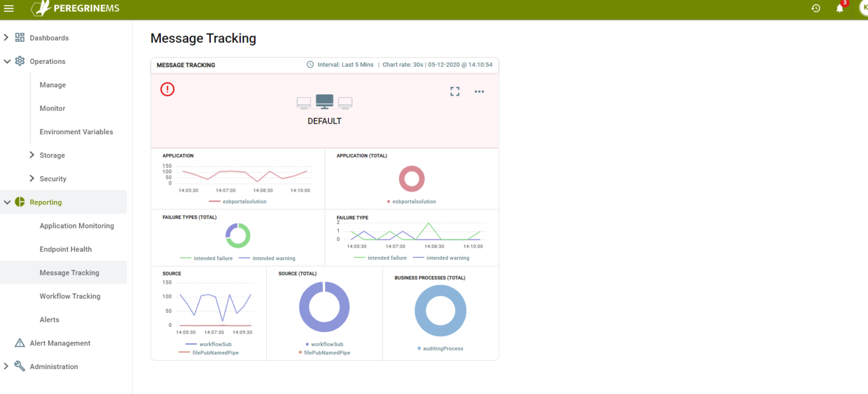Open the Workflow Tracking page
Screen dimensions: 868x394
pyautogui.click(x=70, y=296)
